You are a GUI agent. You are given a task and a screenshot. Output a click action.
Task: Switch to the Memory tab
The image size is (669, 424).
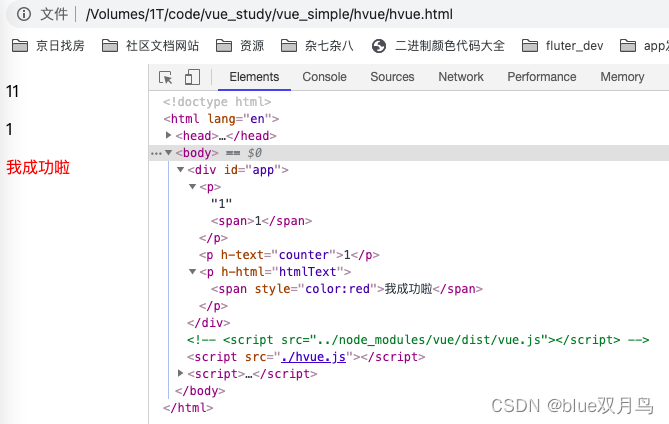622,77
